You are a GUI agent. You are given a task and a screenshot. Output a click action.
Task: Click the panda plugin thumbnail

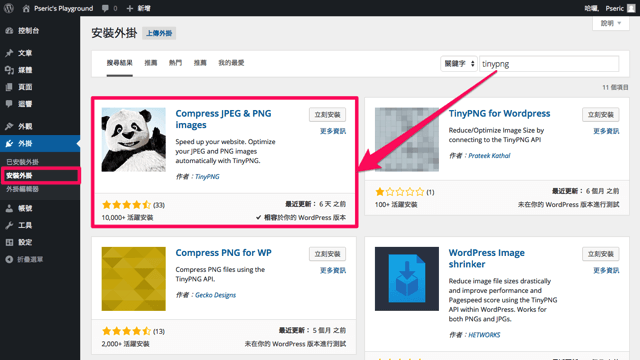click(133, 140)
